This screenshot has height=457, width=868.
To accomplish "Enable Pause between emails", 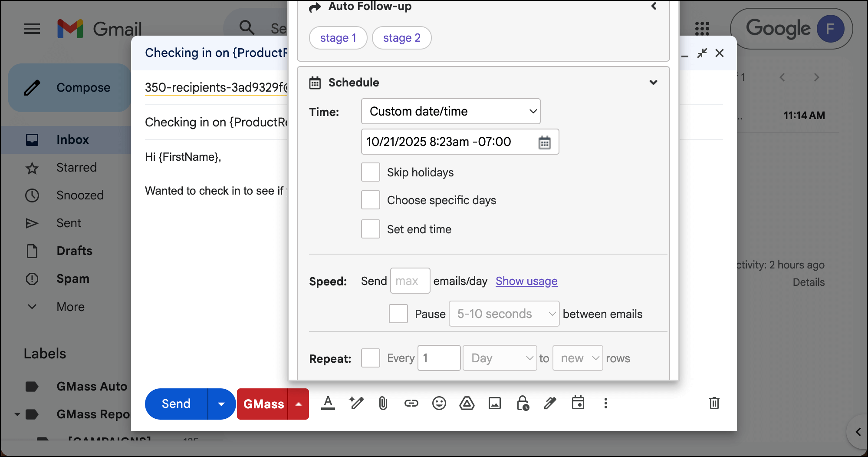I will (x=398, y=314).
